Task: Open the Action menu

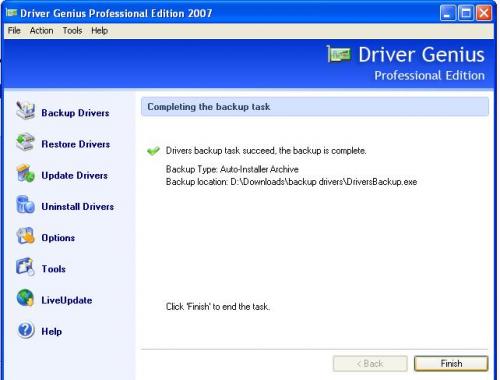Action: 41,31
